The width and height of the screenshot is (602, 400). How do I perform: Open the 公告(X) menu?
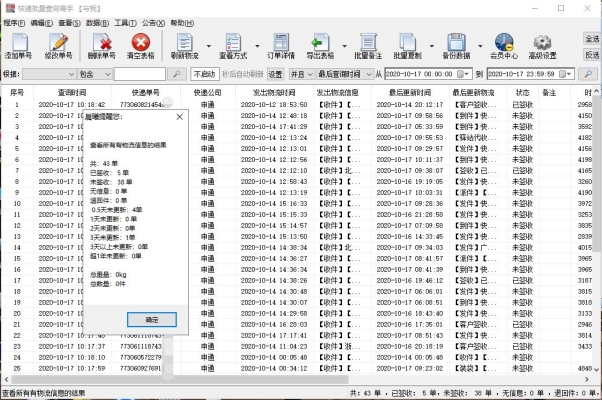[x=153, y=23]
